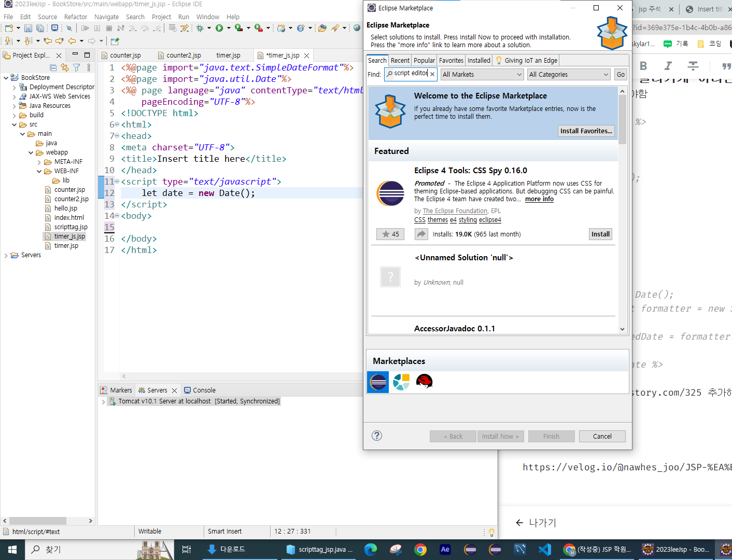Image resolution: width=732 pixels, height=560 pixels.
Task: Close the Project Explorer tab
Action: (59, 55)
